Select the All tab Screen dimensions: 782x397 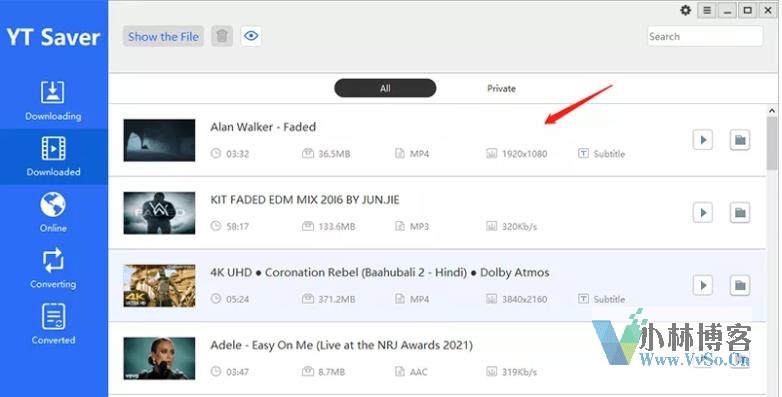click(385, 88)
